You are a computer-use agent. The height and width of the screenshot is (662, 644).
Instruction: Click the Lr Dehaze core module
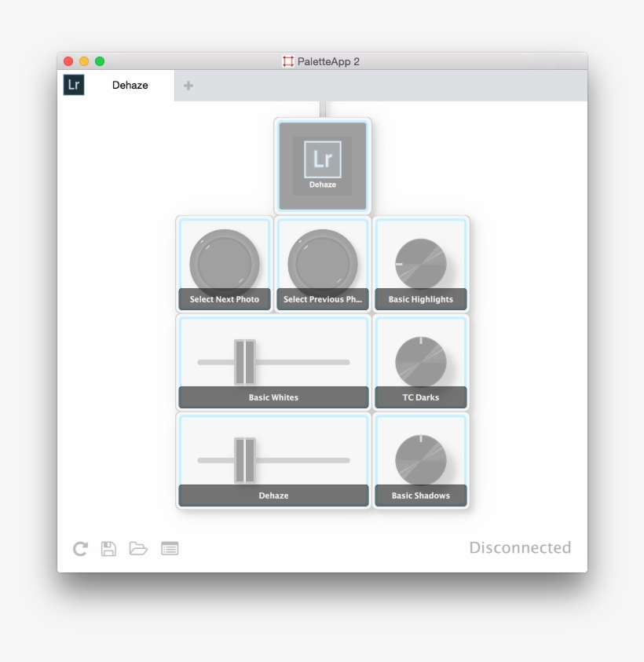323,166
